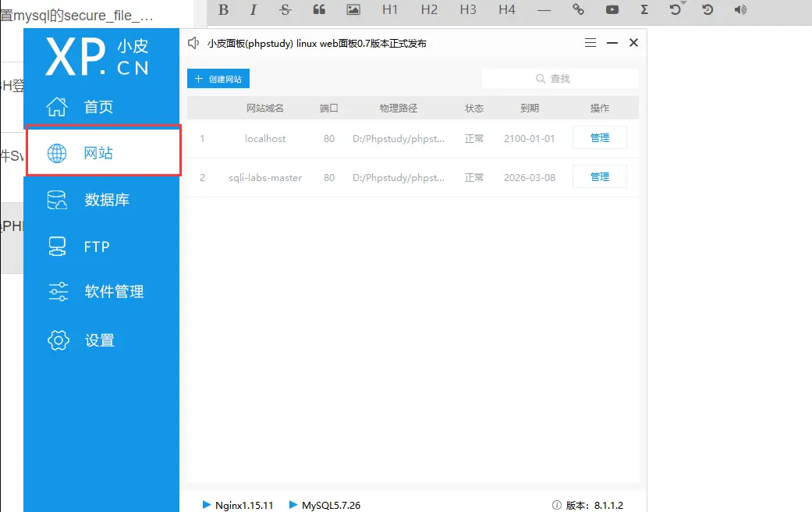Click 状态 column header
Viewport: 812px width, 512px height.
473,108
